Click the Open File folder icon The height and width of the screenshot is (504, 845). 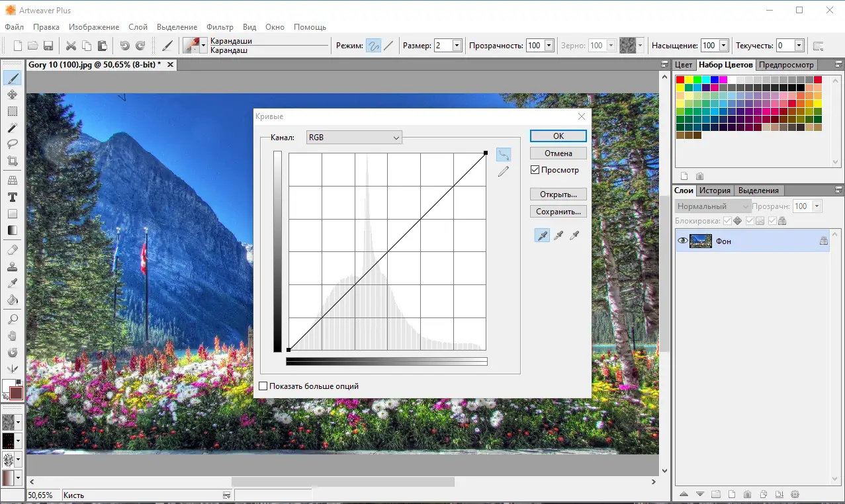33,46
